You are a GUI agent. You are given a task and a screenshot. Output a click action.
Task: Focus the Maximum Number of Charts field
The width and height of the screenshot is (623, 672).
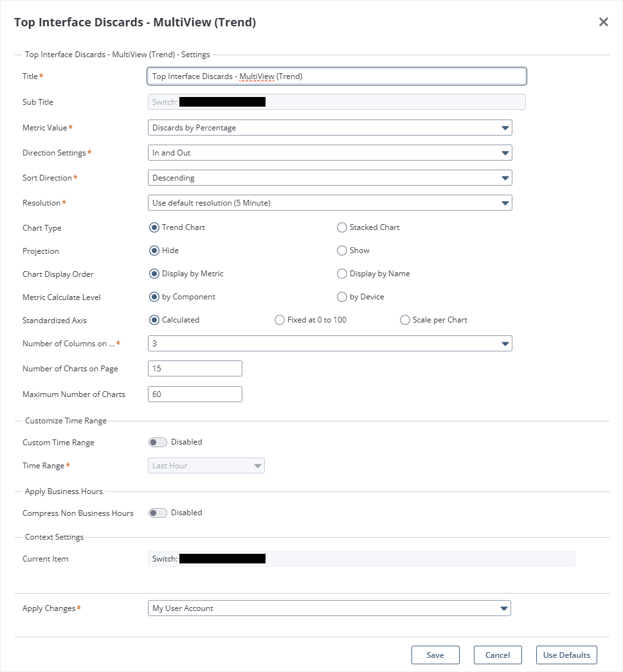(195, 394)
